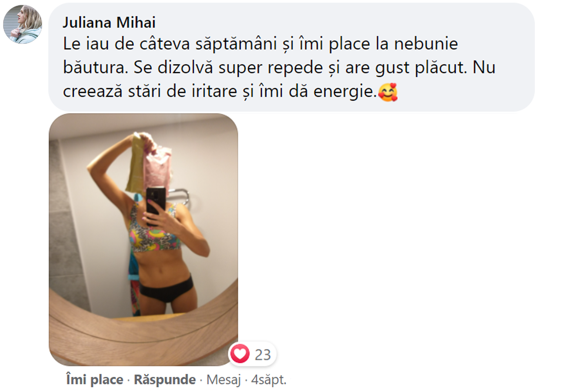Viewport: 563px width, 392px height.
Task: Open Juliana Mihai's profile picture
Action: coord(23,24)
